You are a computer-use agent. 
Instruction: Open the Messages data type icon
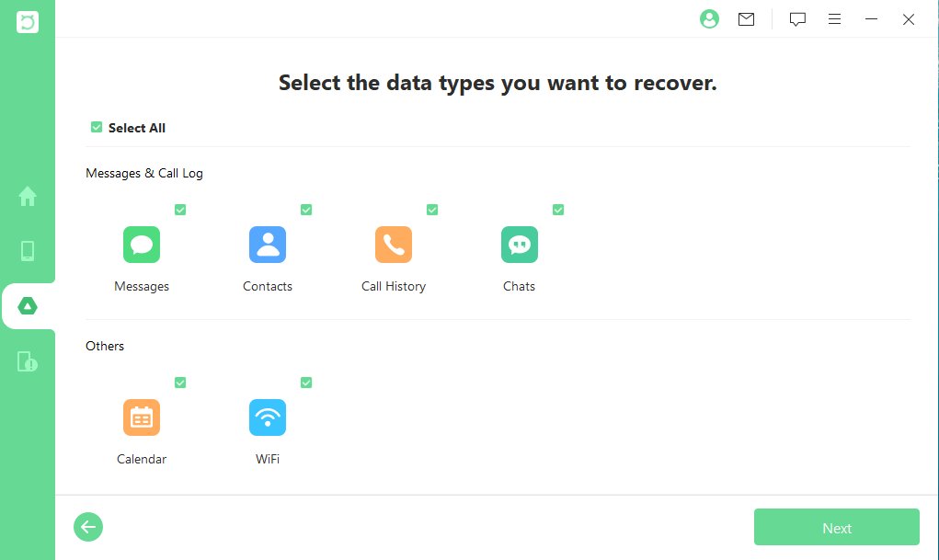[x=141, y=245]
